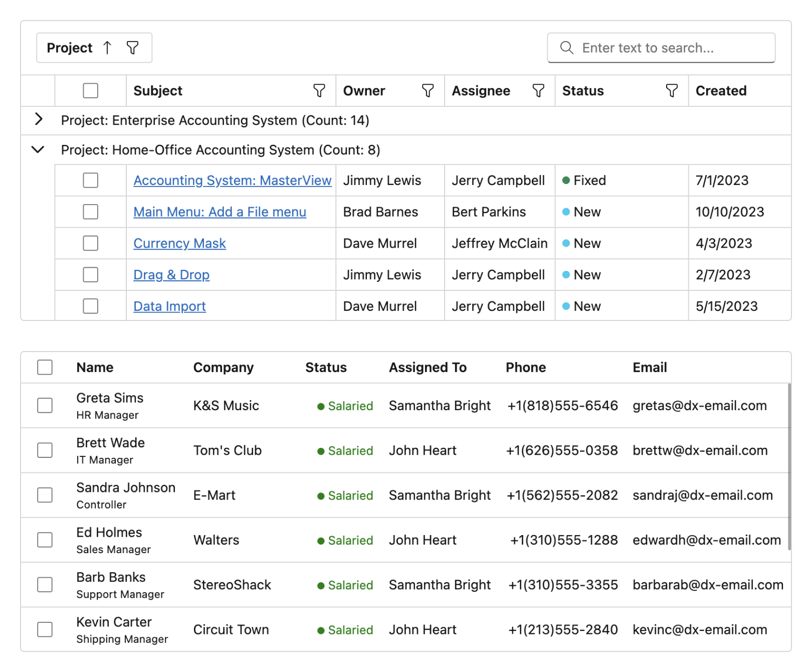Image resolution: width=812 pixels, height=672 pixels.
Task: Expand the Enterprise Accounting System group
Action: (38, 120)
